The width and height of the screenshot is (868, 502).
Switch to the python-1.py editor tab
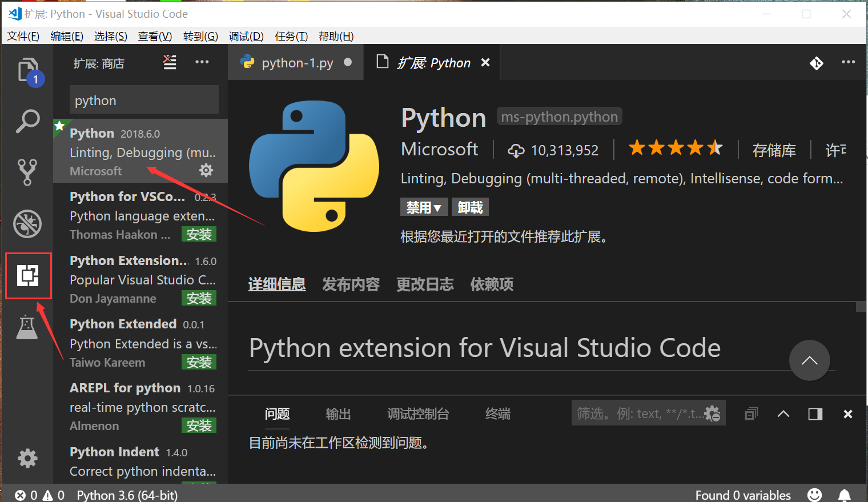point(296,62)
